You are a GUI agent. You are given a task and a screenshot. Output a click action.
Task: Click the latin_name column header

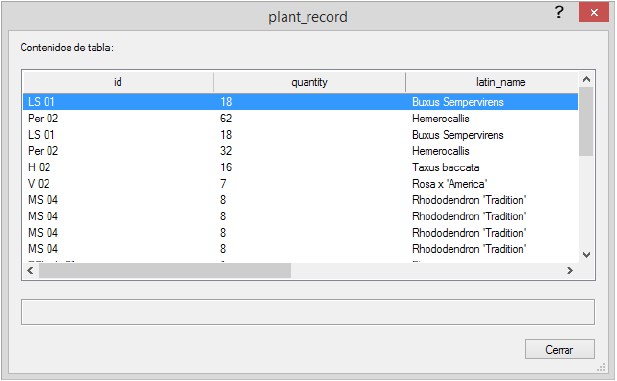click(x=492, y=82)
